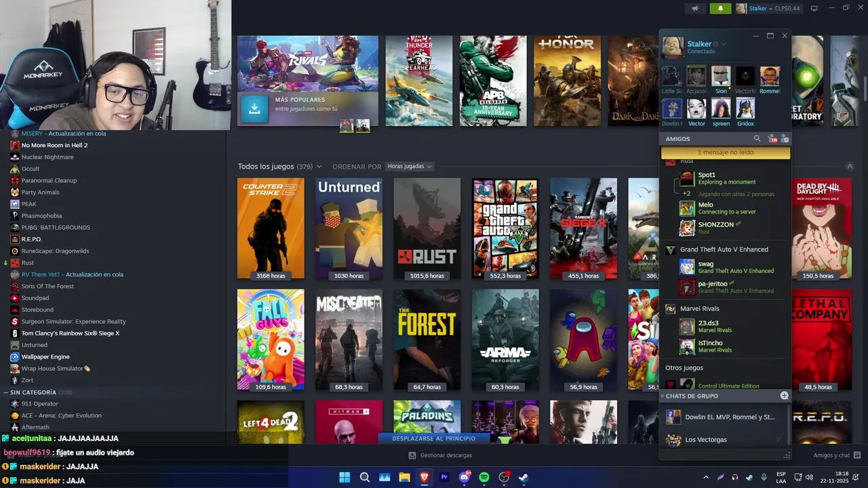Open the Arma Reforger game cover
The image size is (868, 488).
coord(505,340)
